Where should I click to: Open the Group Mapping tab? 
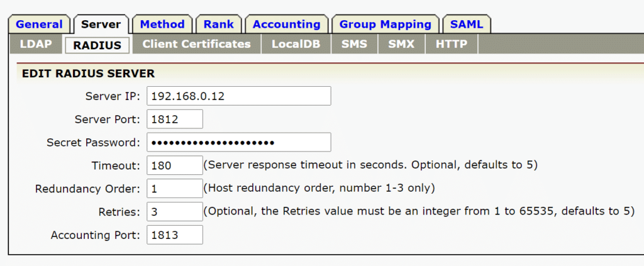coord(385,25)
